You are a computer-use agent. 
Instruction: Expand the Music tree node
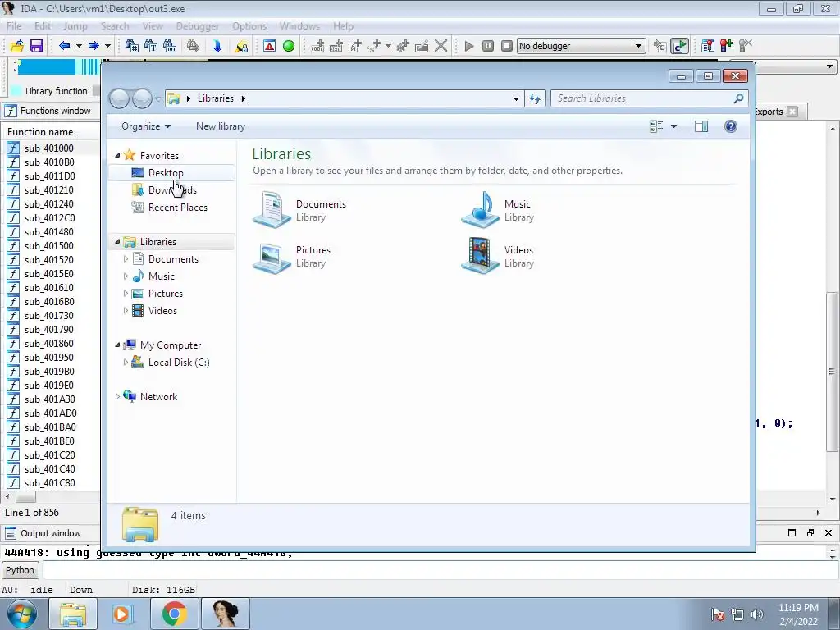[x=126, y=276]
